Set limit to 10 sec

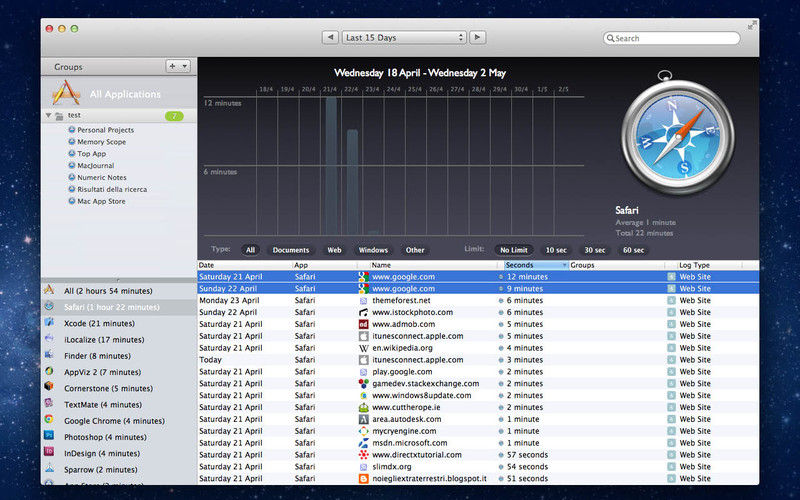[x=556, y=250]
